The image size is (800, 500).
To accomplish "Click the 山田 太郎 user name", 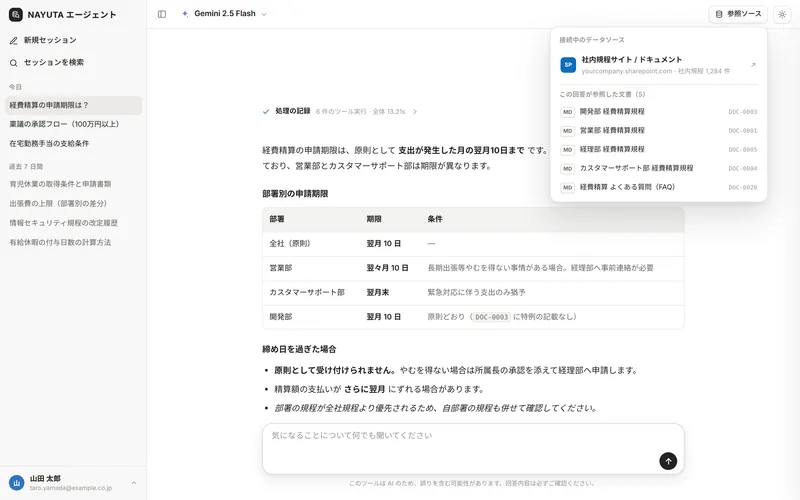I will coord(45,479).
